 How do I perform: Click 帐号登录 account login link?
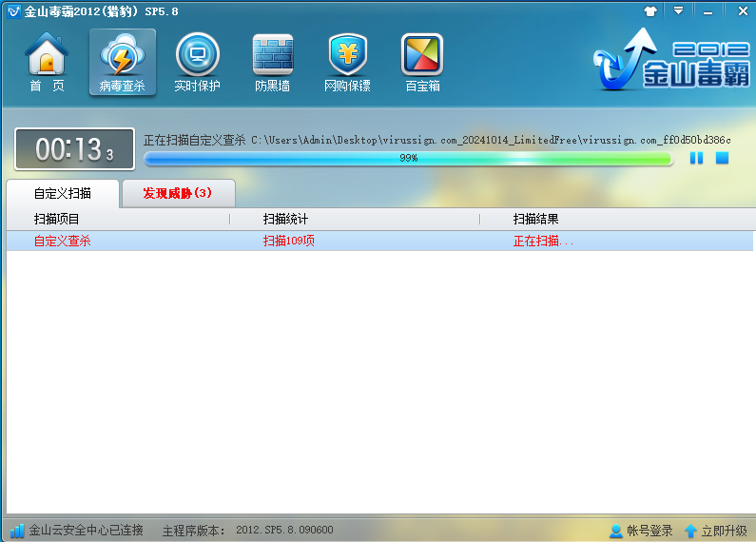(x=641, y=531)
